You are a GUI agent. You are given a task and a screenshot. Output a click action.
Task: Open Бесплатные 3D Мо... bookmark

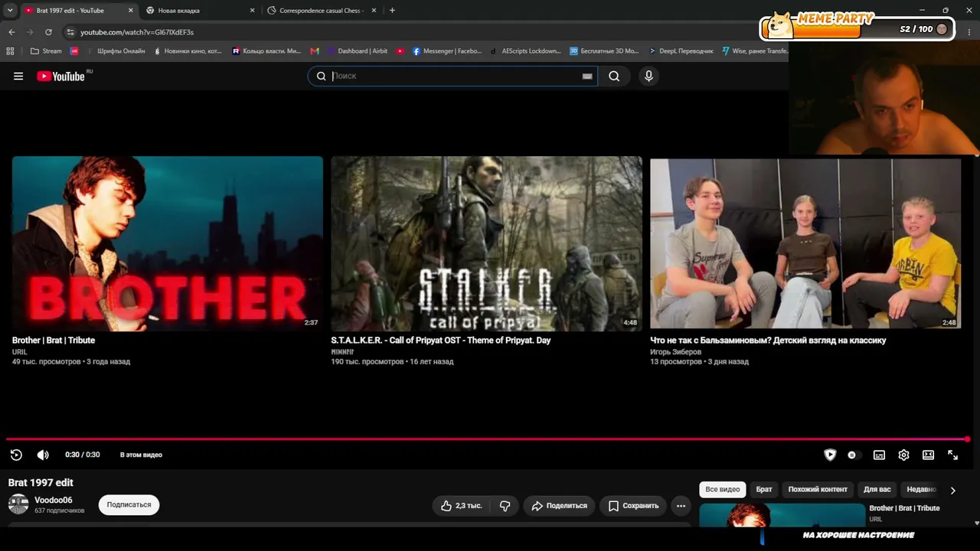tap(604, 51)
